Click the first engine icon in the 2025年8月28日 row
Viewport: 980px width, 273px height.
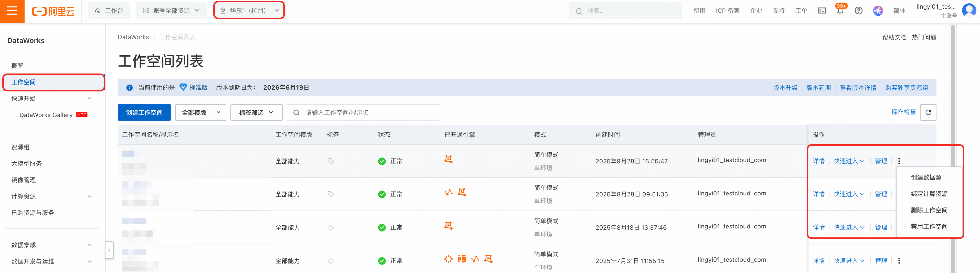click(449, 192)
